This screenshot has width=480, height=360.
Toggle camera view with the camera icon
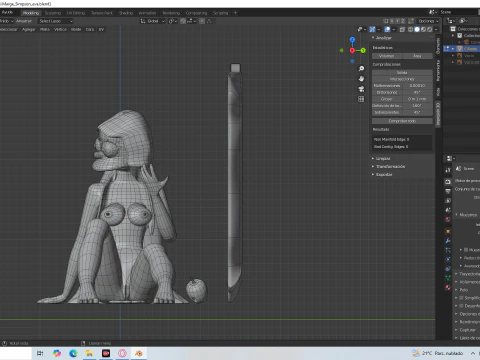coord(361,89)
